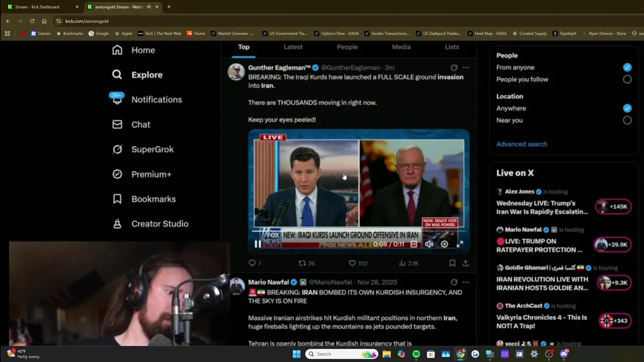
Task: Open a new browser tab
Action: click(169, 7)
